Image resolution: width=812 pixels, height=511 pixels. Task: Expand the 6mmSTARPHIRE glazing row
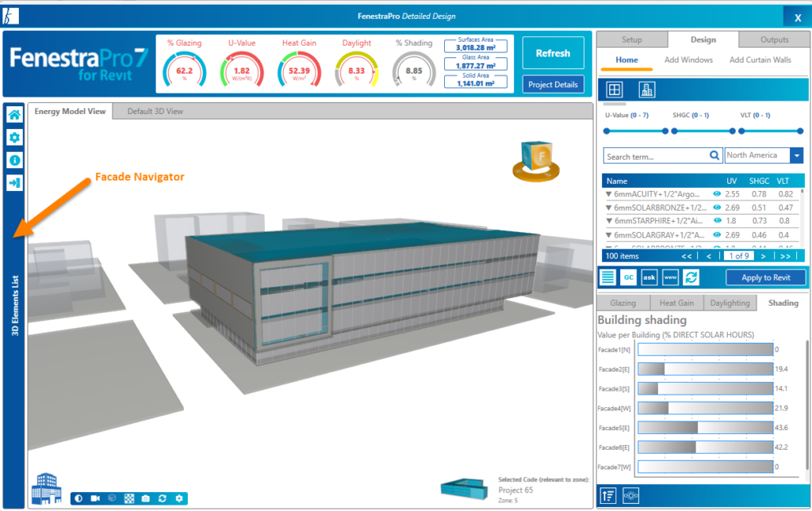click(609, 221)
